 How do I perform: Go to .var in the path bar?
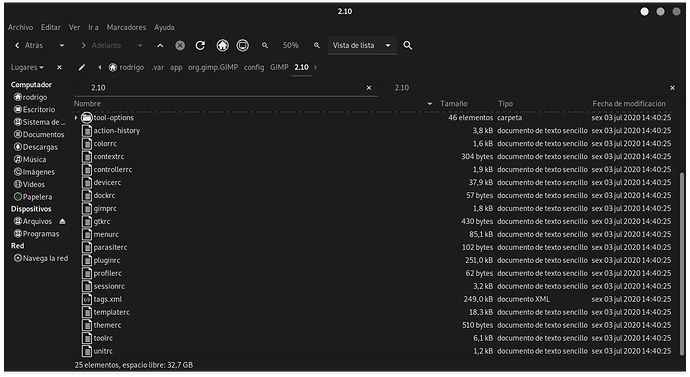pyautogui.click(x=158, y=67)
